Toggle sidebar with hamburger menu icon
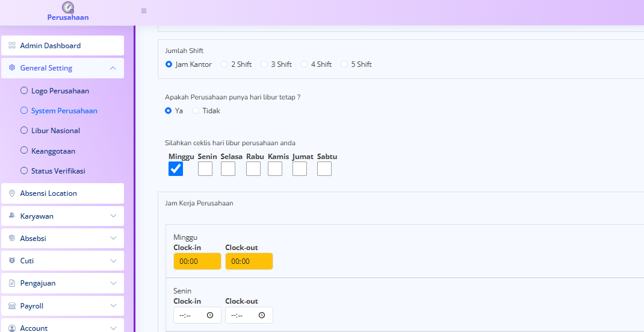The width and height of the screenshot is (644, 332). click(144, 11)
